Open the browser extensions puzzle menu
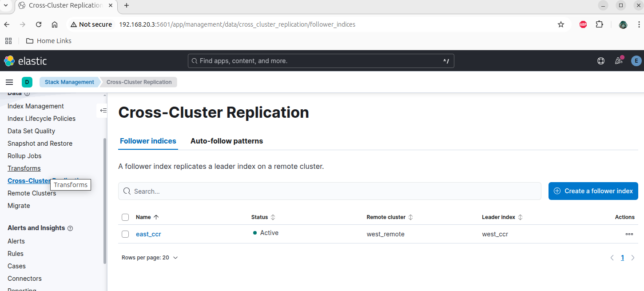Screen dimensions: 644x291 tap(600, 24)
